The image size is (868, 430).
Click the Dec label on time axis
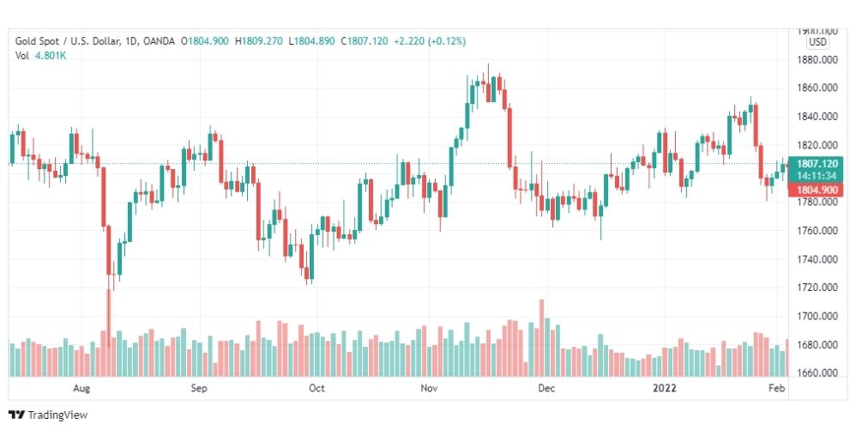click(x=546, y=389)
